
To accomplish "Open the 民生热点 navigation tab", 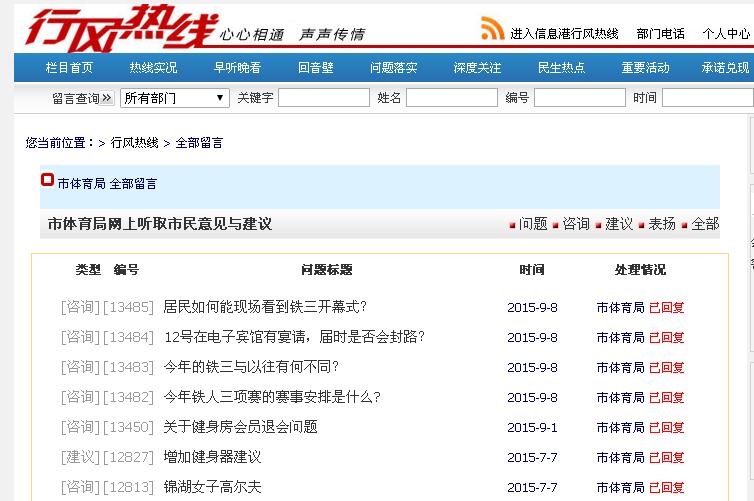I will click(x=561, y=68).
